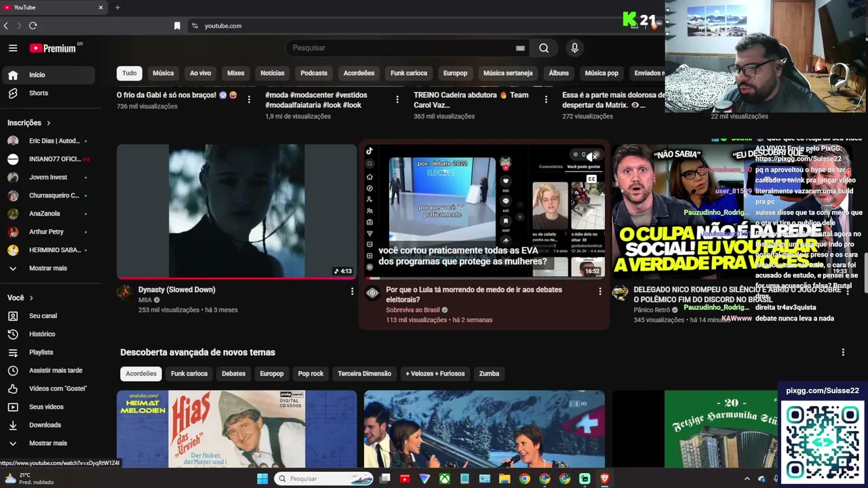The width and height of the screenshot is (868, 488).
Task: Open the Sobreviva ao Brasil channel avatar
Action: click(x=372, y=293)
